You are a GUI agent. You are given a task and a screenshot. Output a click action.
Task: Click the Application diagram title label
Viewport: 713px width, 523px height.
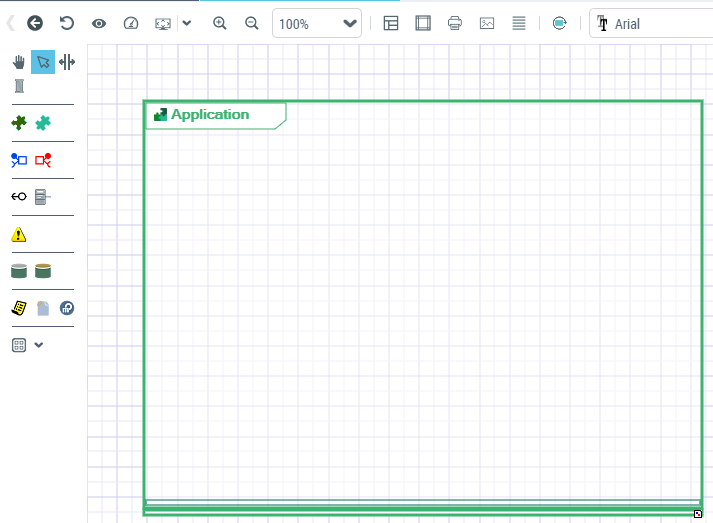pos(209,115)
